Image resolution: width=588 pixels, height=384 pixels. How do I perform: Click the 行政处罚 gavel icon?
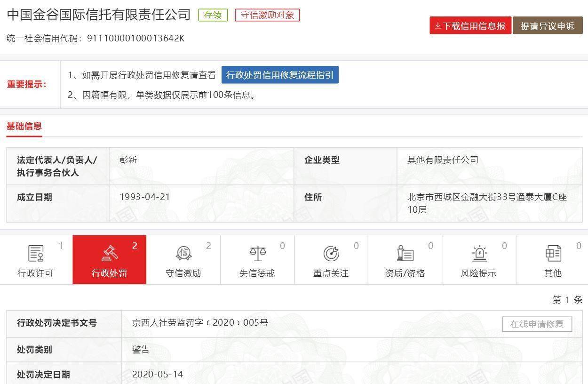point(110,253)
